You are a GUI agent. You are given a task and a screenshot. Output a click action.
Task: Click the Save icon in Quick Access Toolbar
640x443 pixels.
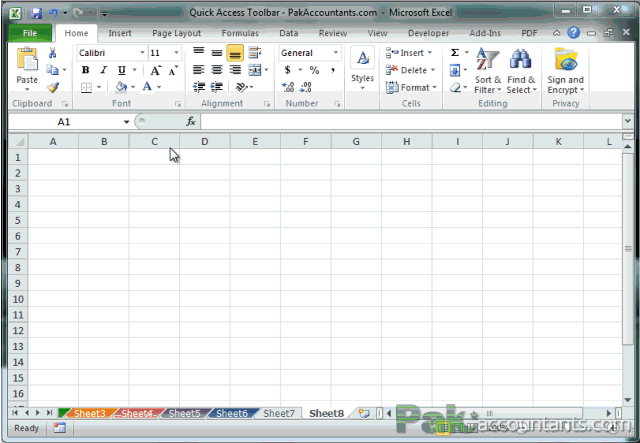36,13
